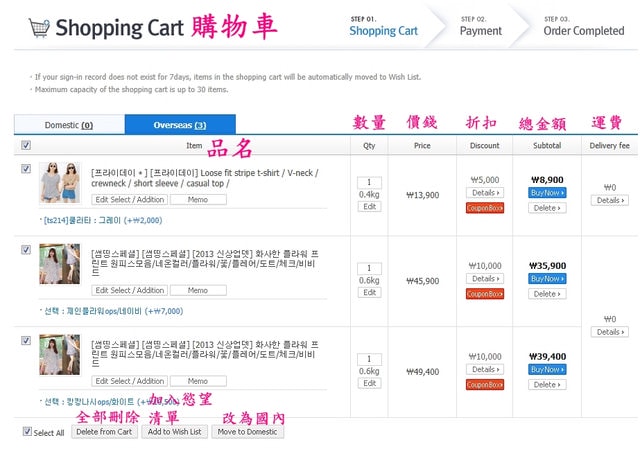This screenshot has width=640, height=449.
Task: Click Add to Wish List button
Action: click(174, 432)
